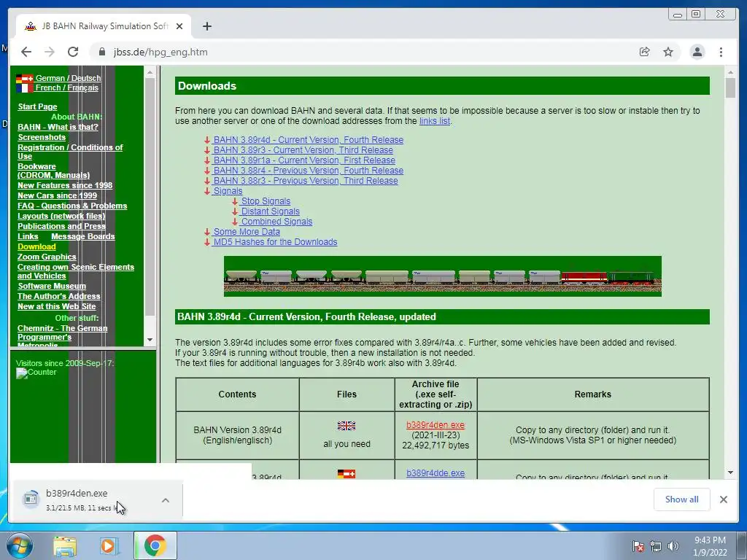
Task: Expand b389r4den.exe download options chevron
Action: coord(166,500)
